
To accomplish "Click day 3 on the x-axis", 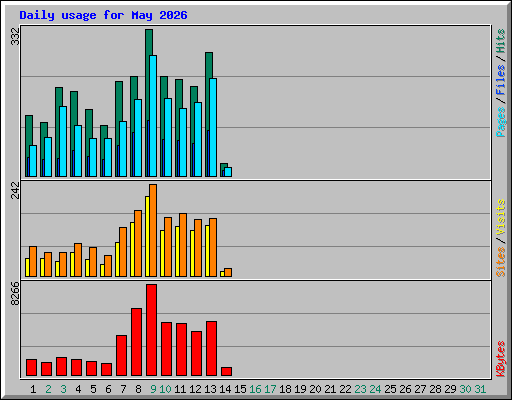I will 63,389.
